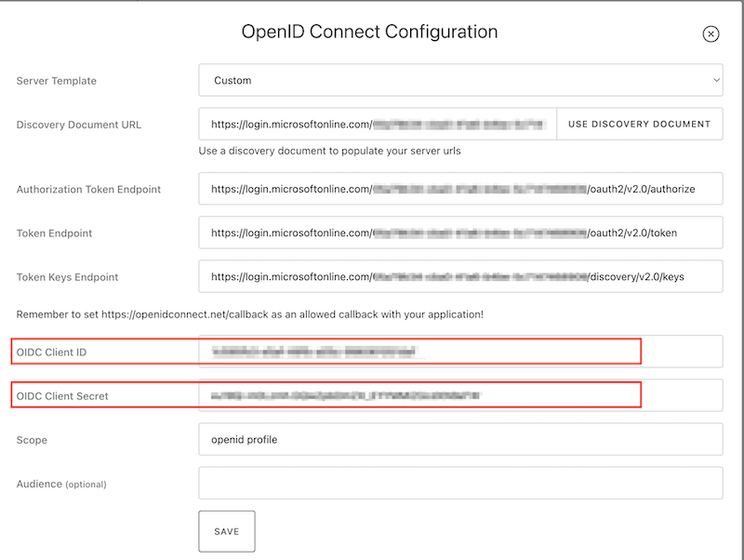Viewport: 744px width, 560px height.
Task: Click the empty Audience optional field
Action: 460,483
